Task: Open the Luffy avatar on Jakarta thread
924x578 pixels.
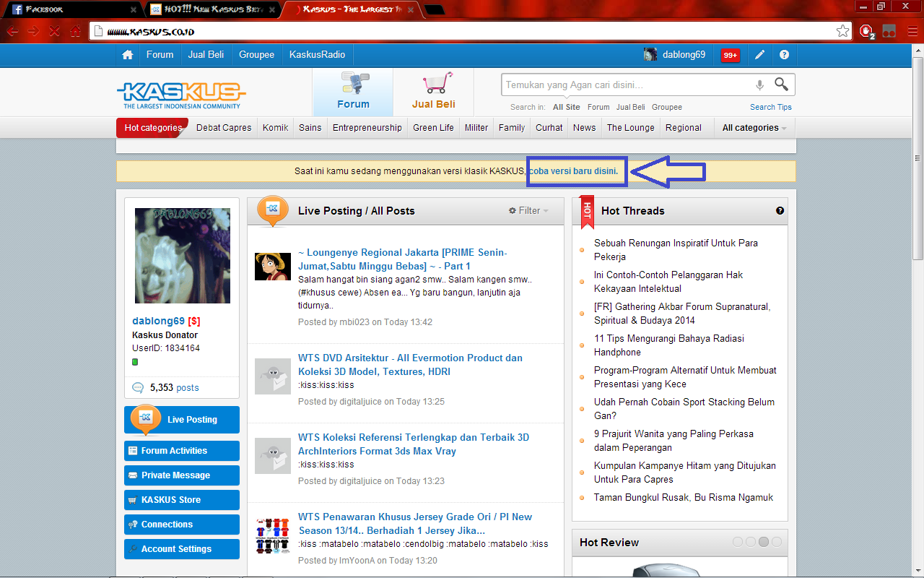Action: click(273, 267)
